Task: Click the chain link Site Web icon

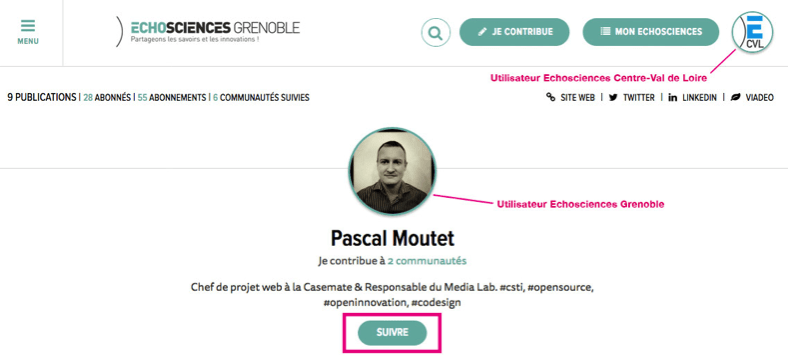Action: point(551,98)
